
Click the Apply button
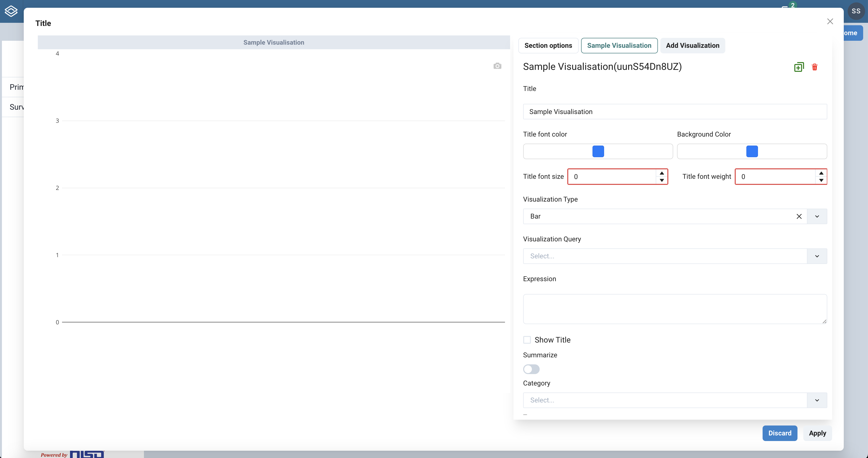click(x=817, y=433)
